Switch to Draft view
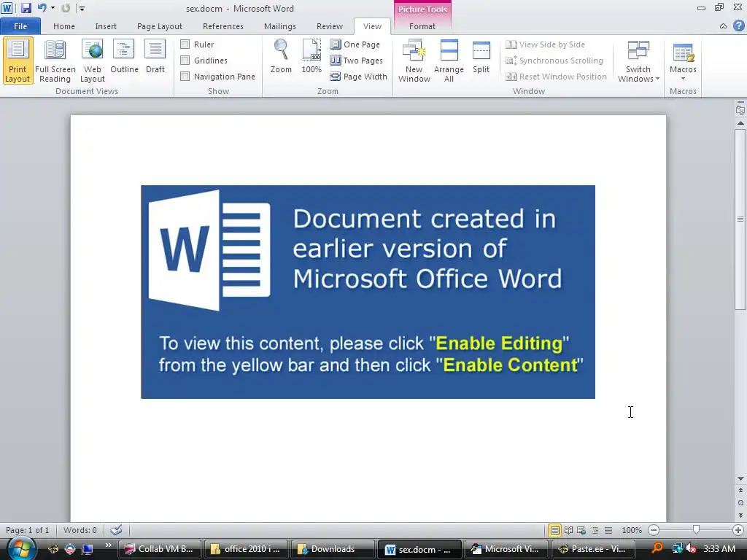Image resolution: width=747 pixels, height=560 pixels. tap(155, 57)
